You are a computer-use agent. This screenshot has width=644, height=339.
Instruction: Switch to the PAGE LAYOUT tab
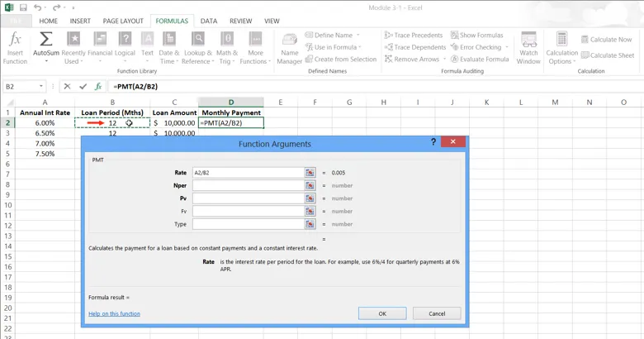point(123,21)
